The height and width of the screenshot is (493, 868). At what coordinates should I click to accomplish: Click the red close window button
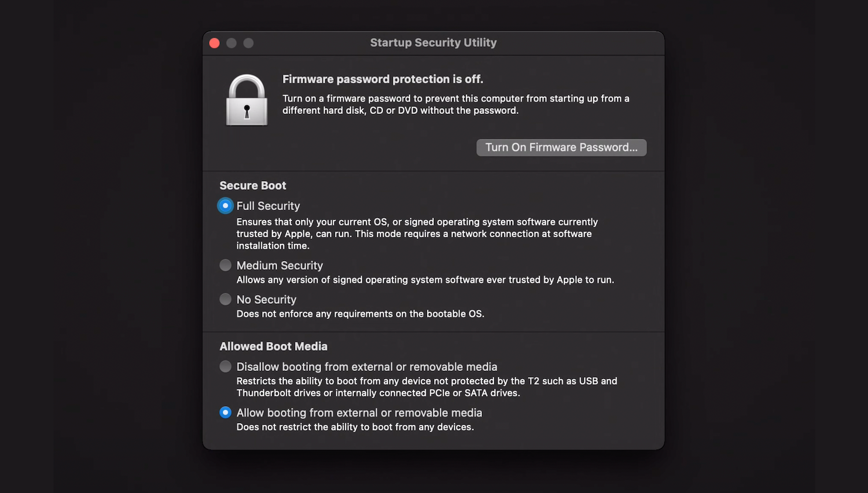point(214,42)
